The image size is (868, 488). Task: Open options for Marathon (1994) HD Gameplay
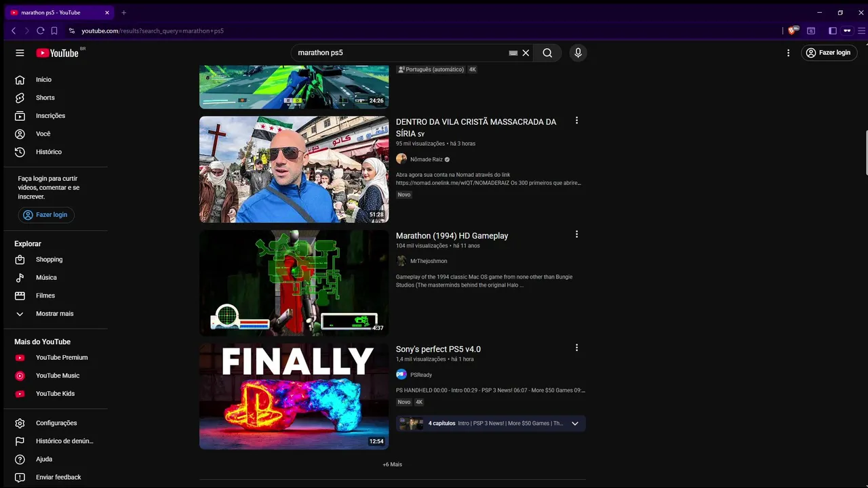tap(576, 235)
